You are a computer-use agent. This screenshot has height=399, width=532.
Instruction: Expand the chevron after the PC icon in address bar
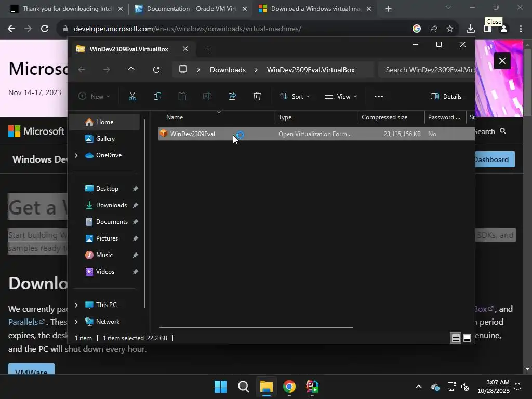[x=198, y=70]
